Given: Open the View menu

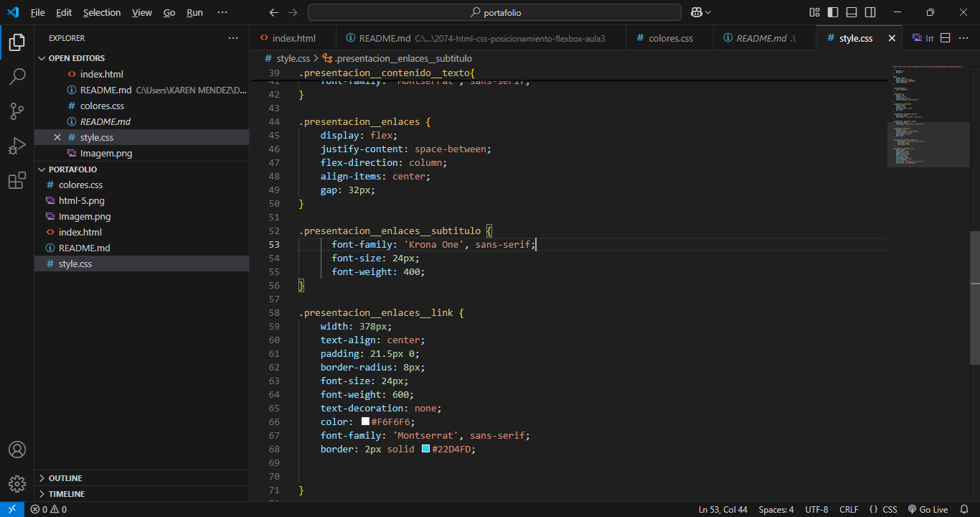Looking at the screenshot, I should tap(142, 12).
